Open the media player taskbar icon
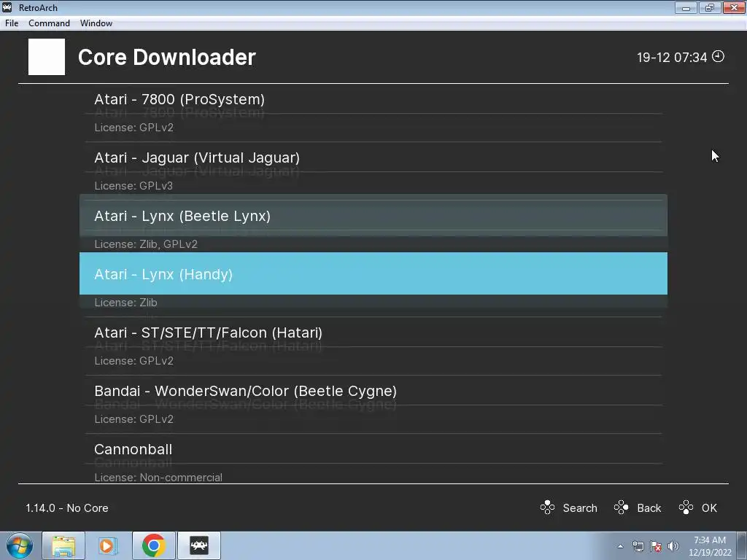Viewport: 747px width, 560px height. 108,545
